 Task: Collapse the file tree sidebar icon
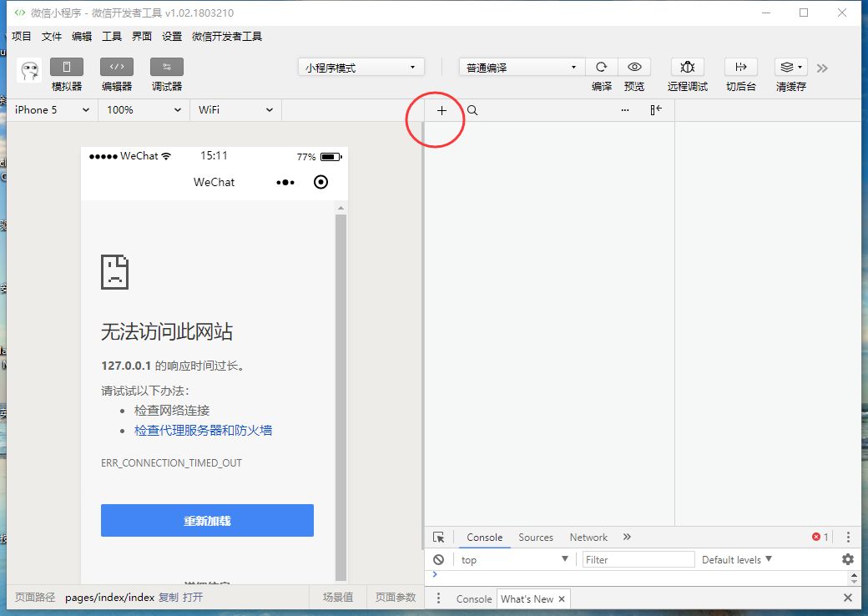pyautogui.click(x=656, y=110)
